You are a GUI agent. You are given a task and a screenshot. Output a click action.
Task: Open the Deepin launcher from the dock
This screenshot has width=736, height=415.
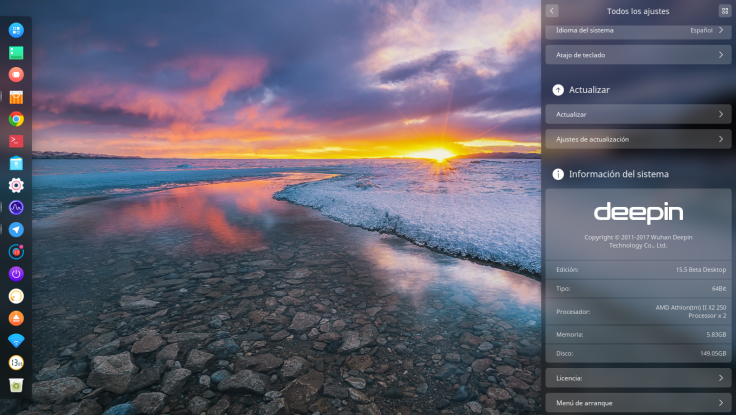click(x=16, y=30)
